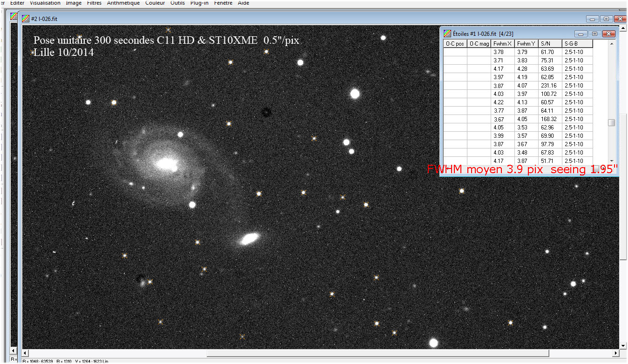Maximize the Étoiles #1 I-026.fit window
Image resolution: width=628 pixels, height=364 pixels.
coord(594,34)
